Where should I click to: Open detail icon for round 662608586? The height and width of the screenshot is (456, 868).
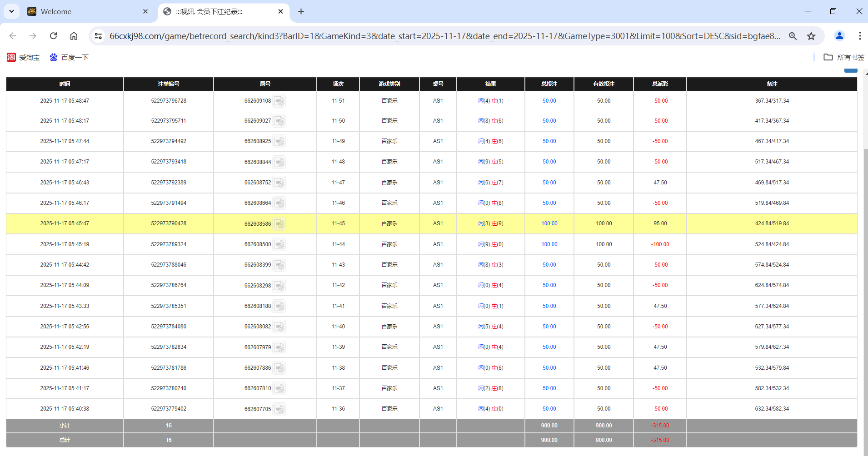click(x=279, y=224)
